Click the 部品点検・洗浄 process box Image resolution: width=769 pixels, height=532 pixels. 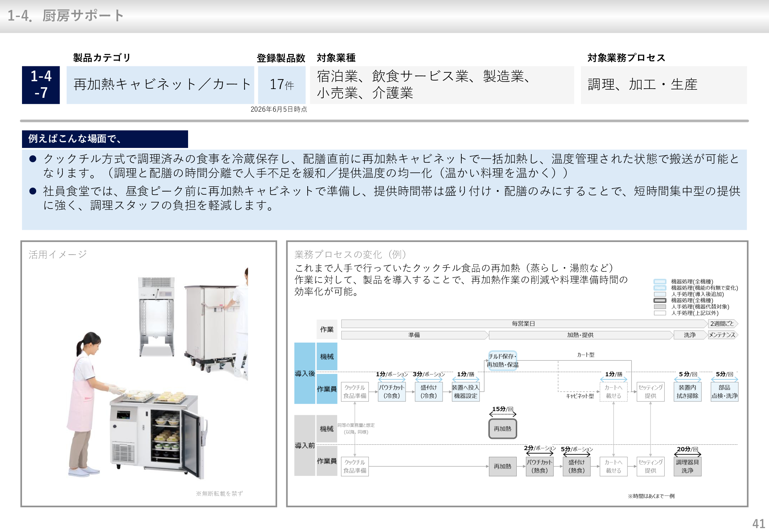[724, 392]
